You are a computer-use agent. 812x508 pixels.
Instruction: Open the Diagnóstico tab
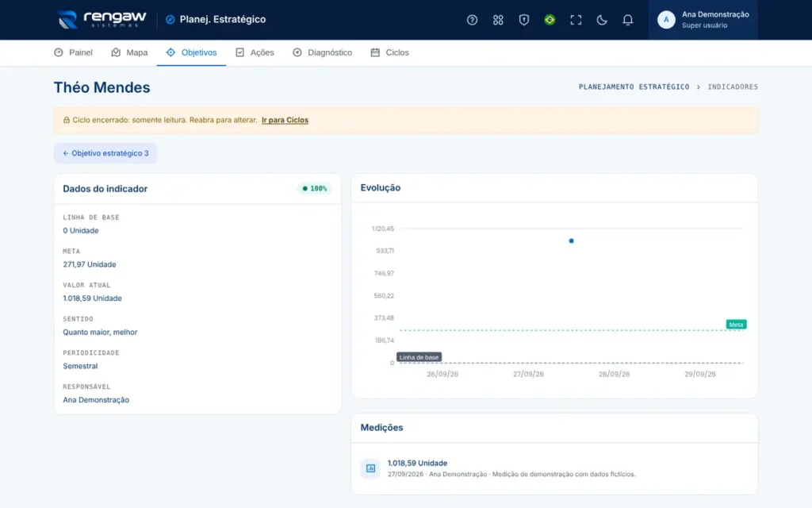coord(322,52)
